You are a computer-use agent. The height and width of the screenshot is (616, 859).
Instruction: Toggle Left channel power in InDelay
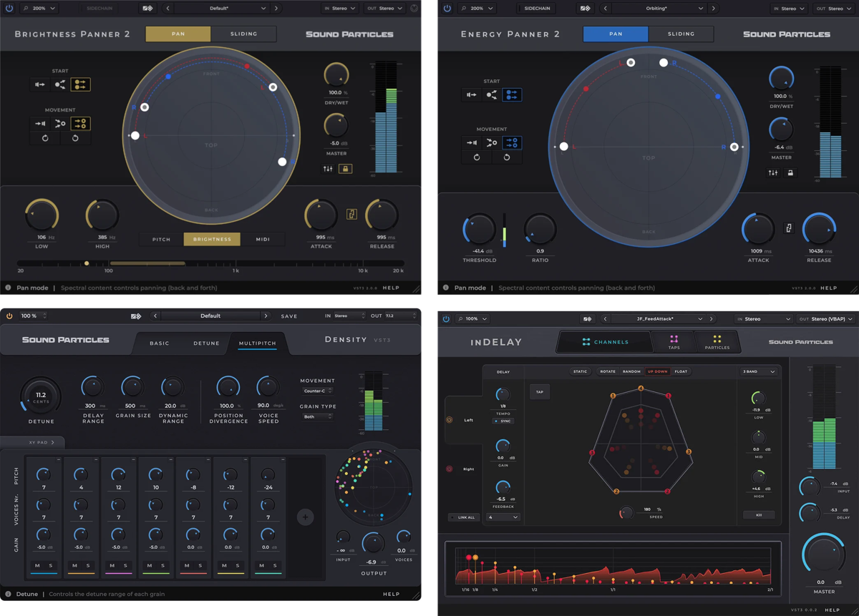pos(450,420)
